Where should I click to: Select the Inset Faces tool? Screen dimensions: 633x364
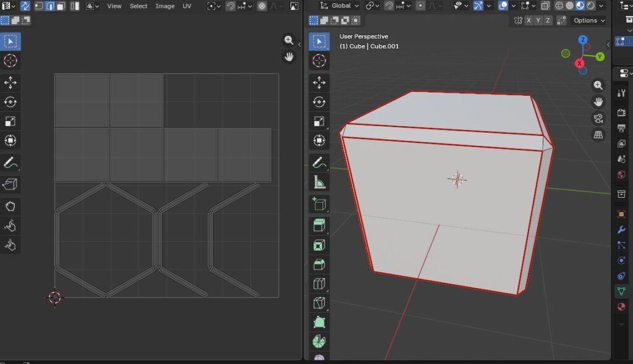coord(319,245)
